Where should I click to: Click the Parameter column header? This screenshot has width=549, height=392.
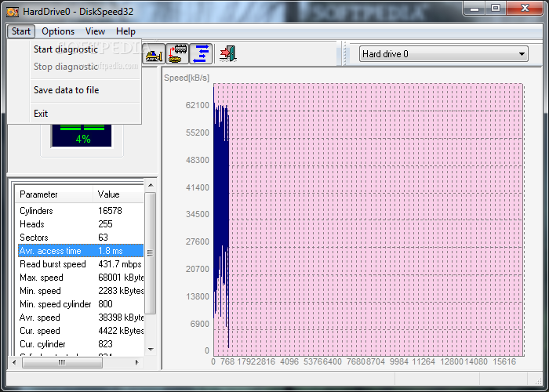pos(54,194)
